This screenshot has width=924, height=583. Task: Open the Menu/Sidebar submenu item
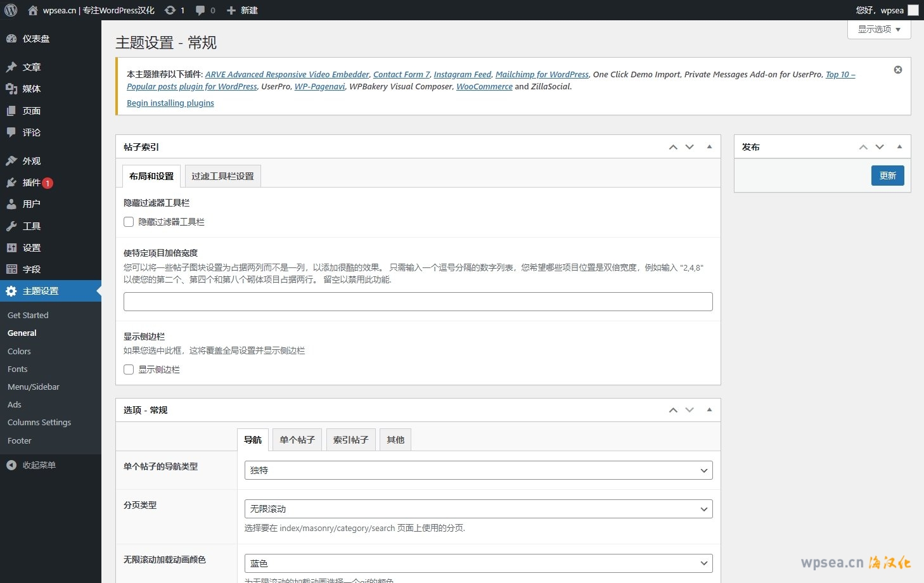point(34,387)
